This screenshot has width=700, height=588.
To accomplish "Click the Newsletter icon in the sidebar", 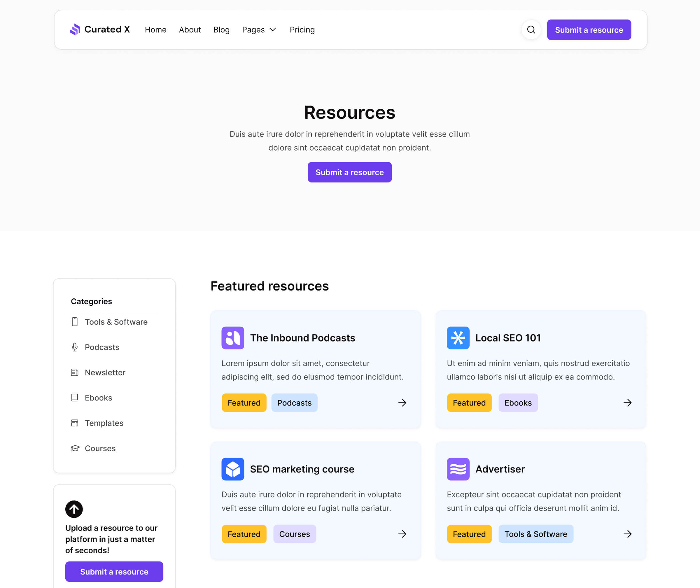I will [x=75, y=372].
